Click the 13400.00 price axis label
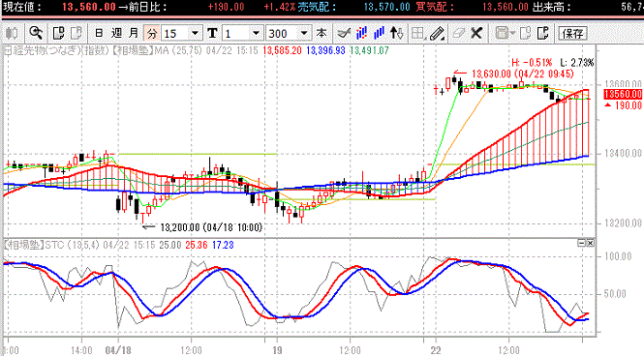The width and height of the screenshot is (644, 356). pyautogui.click(x=623, y=154)
